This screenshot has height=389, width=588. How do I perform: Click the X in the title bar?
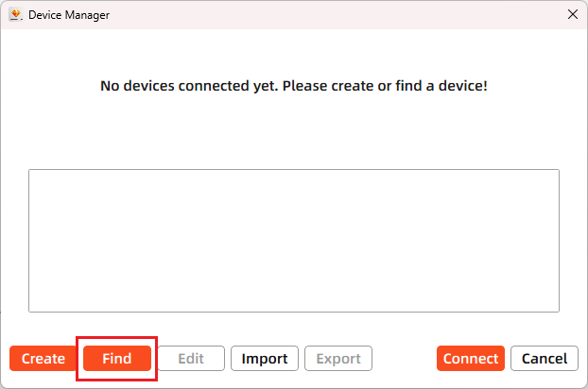point(571,14)
